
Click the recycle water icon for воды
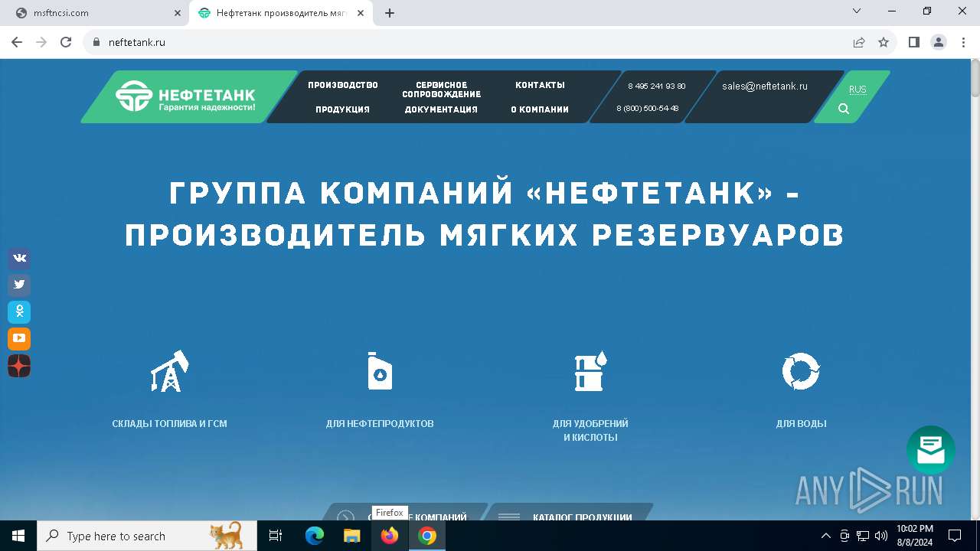tap(801, 372)
